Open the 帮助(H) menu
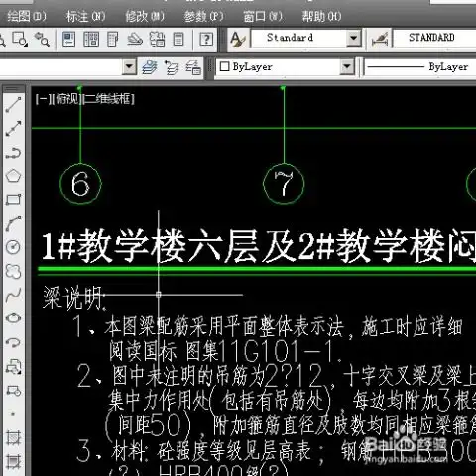Screen dimensions: 476x476 (x=321, y=16)
